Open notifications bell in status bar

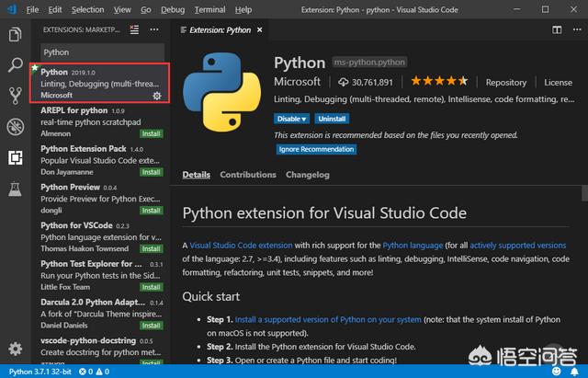click(574, 372)
